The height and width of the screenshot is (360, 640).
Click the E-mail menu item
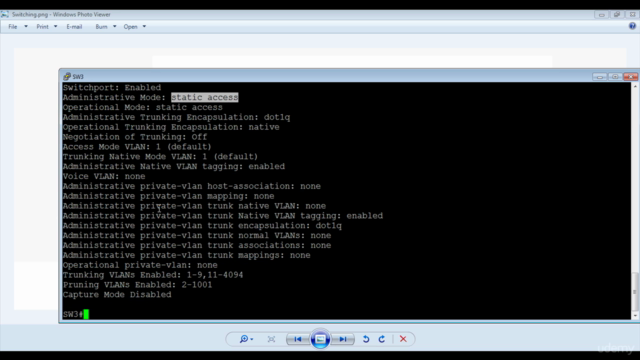click(x=74, y=27)
